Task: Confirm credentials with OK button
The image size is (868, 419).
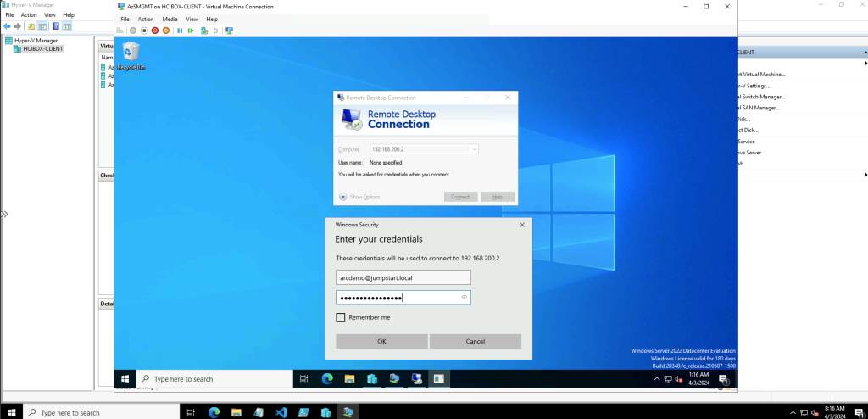Action: 382,342
